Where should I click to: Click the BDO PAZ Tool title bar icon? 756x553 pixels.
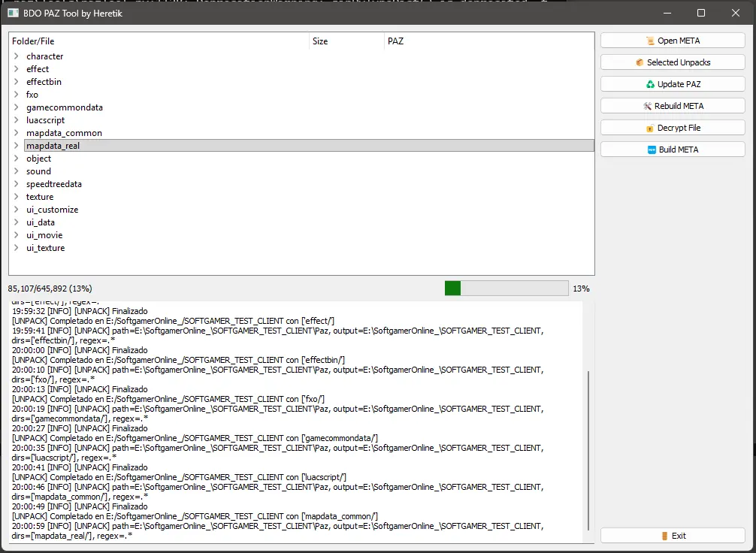13,13
